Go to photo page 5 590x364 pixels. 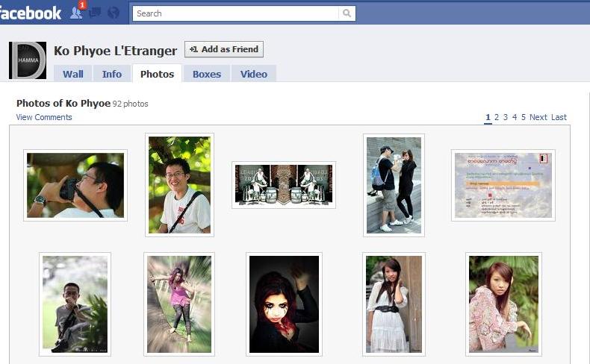click(x=524, y=117)
